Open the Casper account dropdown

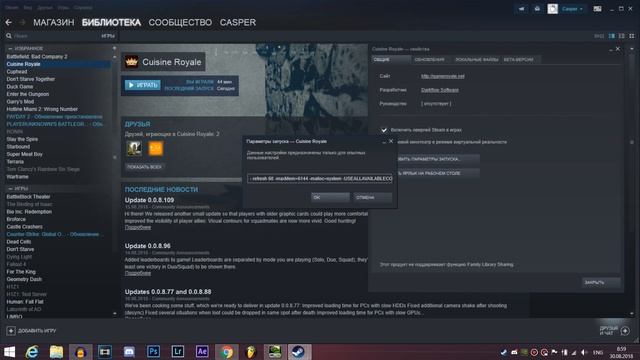click(x=572, y=9)
